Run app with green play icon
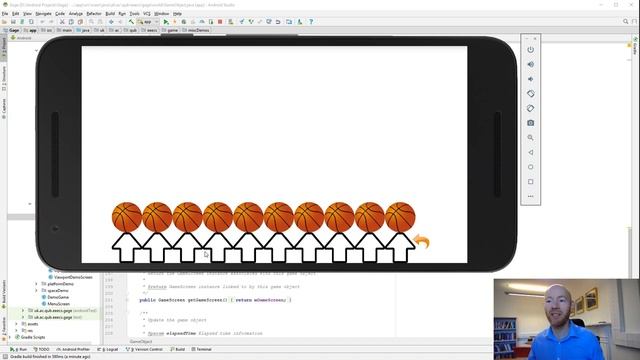 pyautogui.click(x=166, y=22)
